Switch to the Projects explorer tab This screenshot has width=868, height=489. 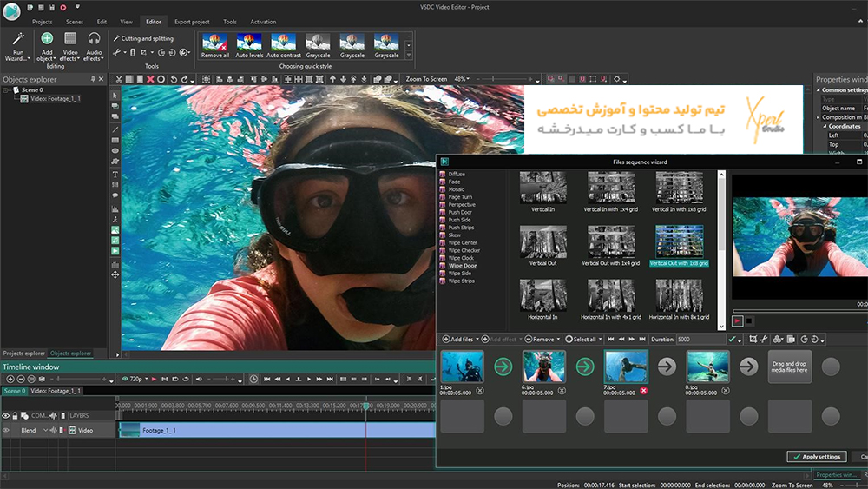pyautogui.click(x=23, y=353)
